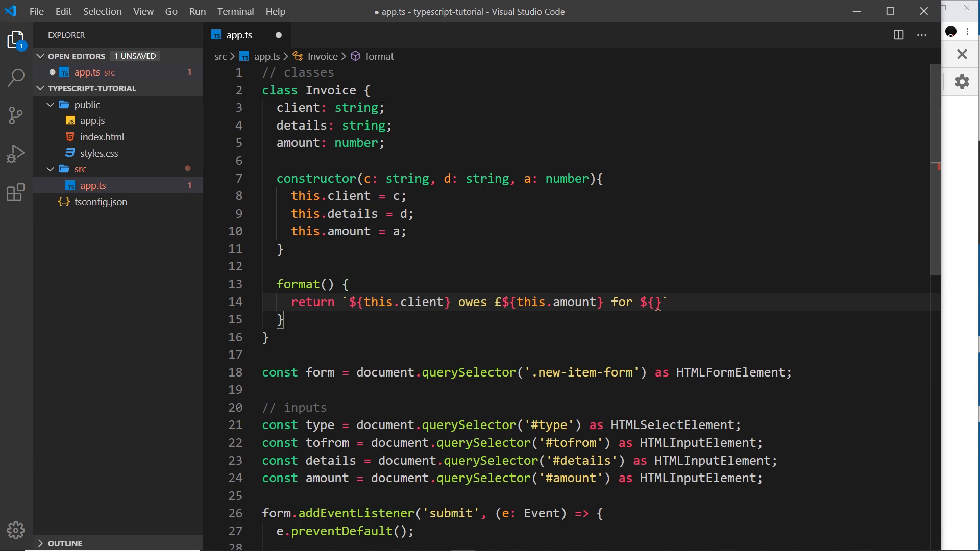Select app.ts in the src folder
980x551 pixels.
tap(118, 185)
